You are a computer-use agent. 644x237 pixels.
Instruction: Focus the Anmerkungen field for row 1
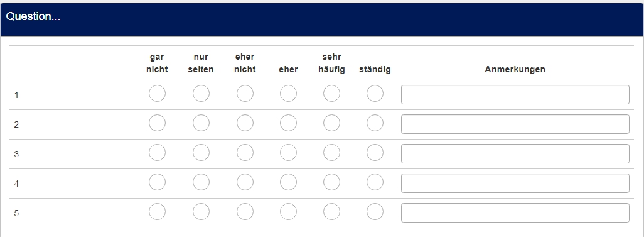(515, 95)
